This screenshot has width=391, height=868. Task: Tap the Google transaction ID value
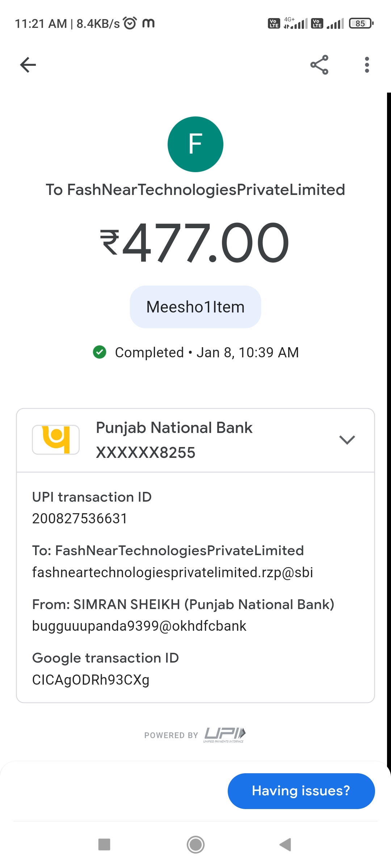pos(91,680)
